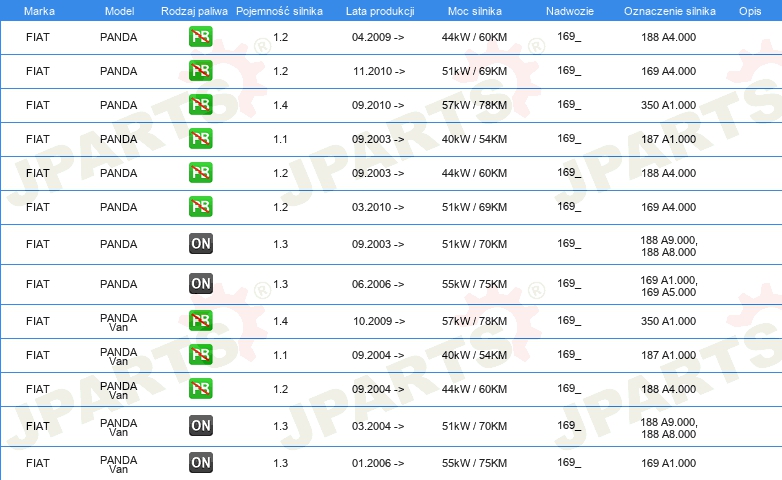Click 51kW / 69KM in 11.2010 row
Screen dimensions: 782x480
474,71
